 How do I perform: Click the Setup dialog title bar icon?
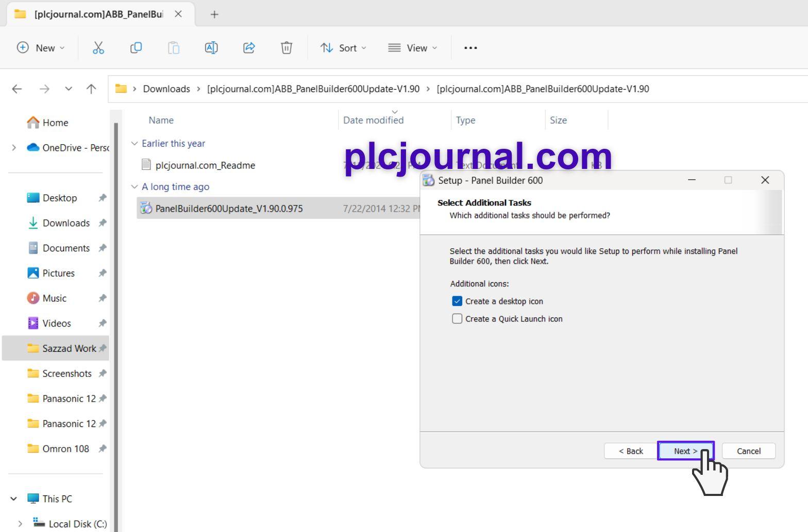coord(428,180)
